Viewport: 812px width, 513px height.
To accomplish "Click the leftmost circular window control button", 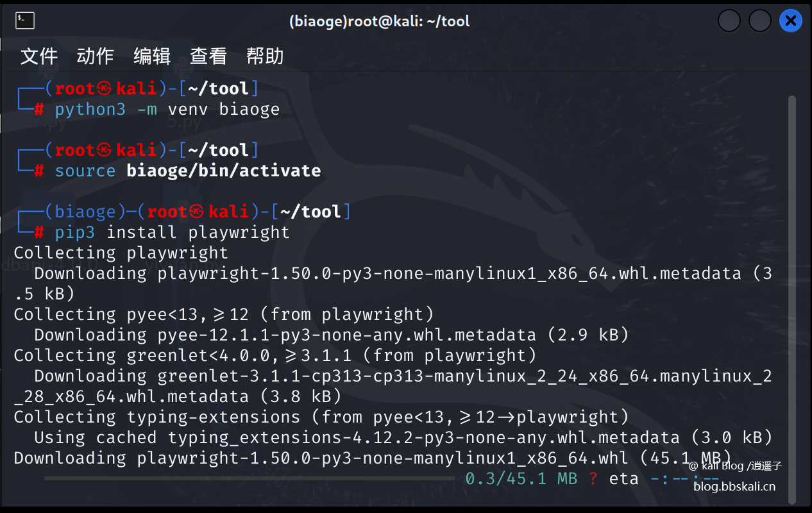I will [729, 20].
